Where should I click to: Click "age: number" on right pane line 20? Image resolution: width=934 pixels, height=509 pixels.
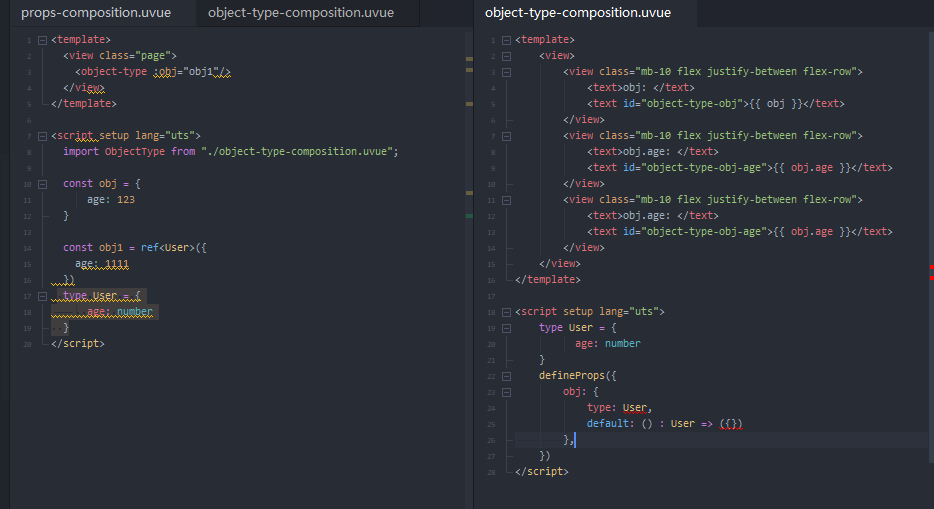pyautogui.click(x=608, y=344)
